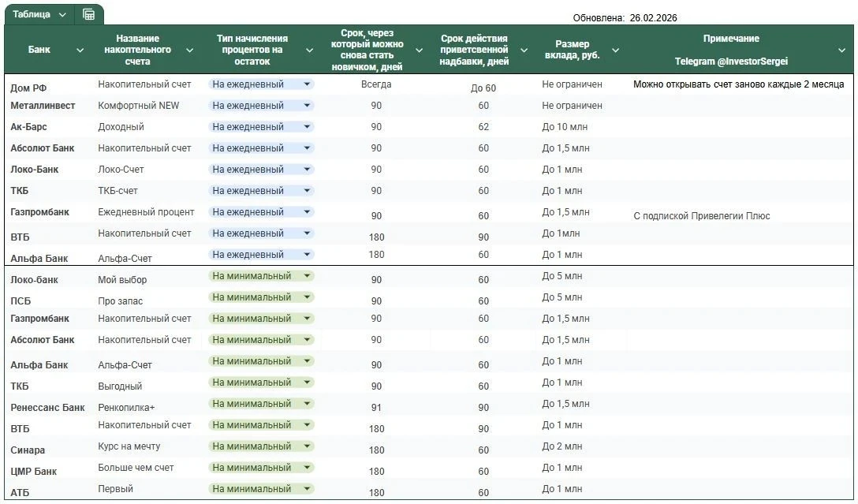Viewport: 858px width, 504px height.
Task: Click the Первый account cell
Action: [x=115, y=489]
